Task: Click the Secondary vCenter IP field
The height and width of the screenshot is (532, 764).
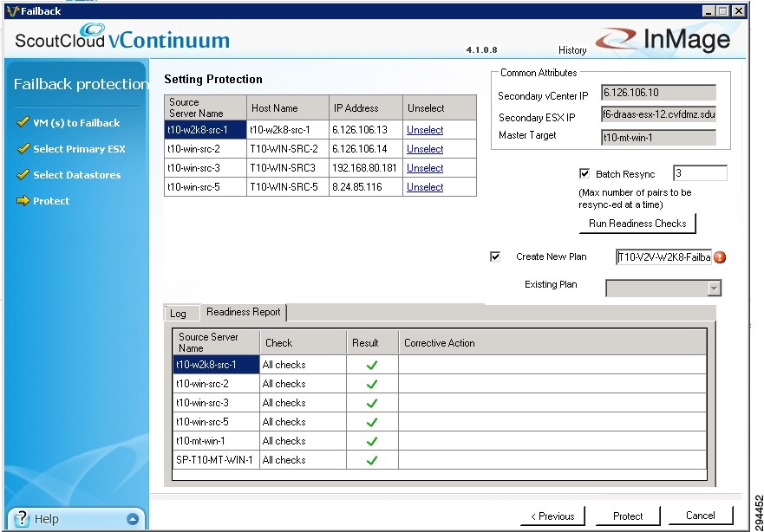Action: pos(659,93)
